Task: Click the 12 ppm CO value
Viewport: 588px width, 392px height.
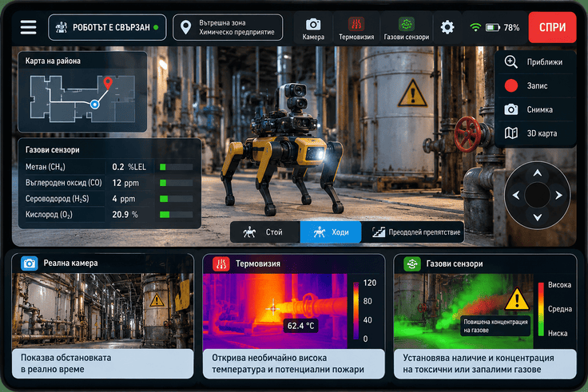Action: tap(125, 183)
